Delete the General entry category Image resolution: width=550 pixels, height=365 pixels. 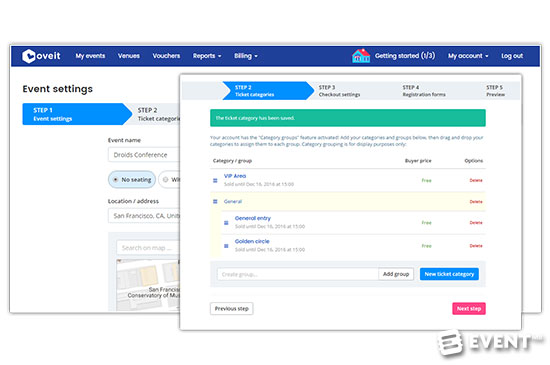click(476, 223)
